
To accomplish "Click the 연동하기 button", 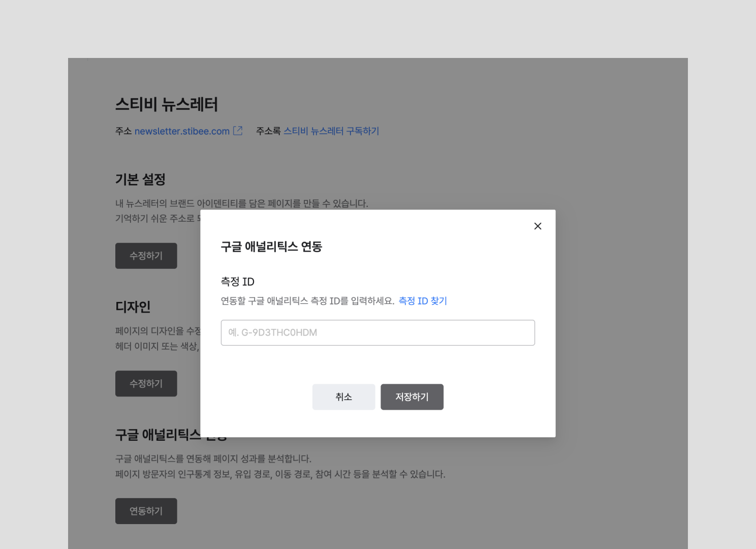I will pyautogui.click(x=146, y=511).
